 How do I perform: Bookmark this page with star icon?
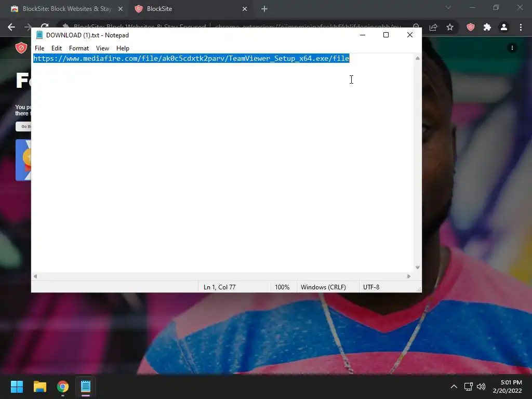pyautogui.click(x=449, y=27)
